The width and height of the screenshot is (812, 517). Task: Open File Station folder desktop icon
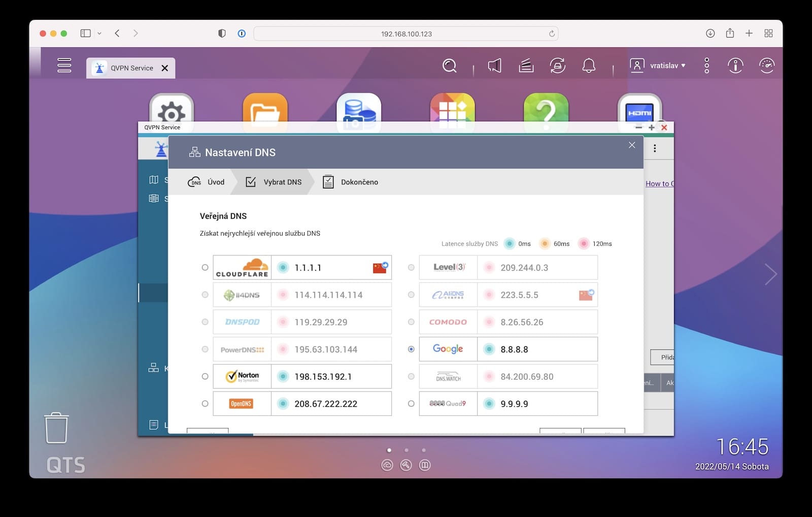click(x=265, y=108)
